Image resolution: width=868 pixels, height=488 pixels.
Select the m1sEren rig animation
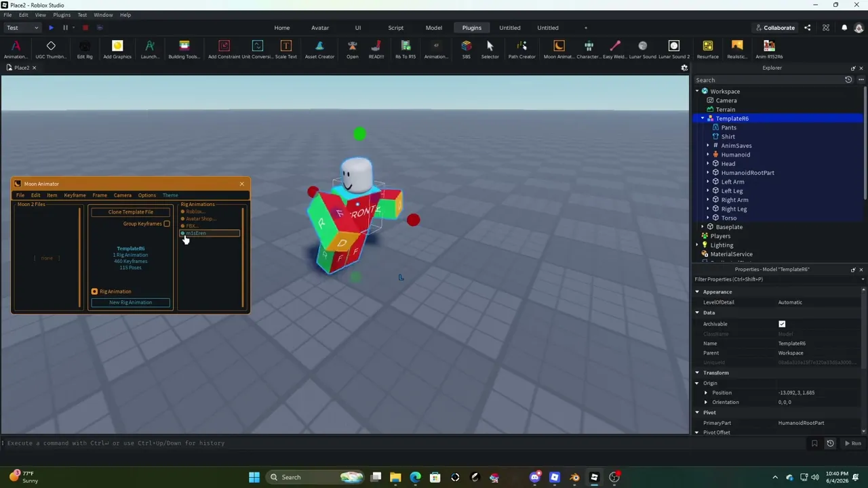(x=210, y=233)
